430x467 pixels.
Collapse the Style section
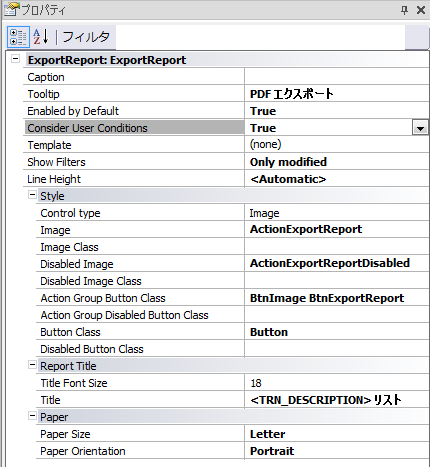32,195
